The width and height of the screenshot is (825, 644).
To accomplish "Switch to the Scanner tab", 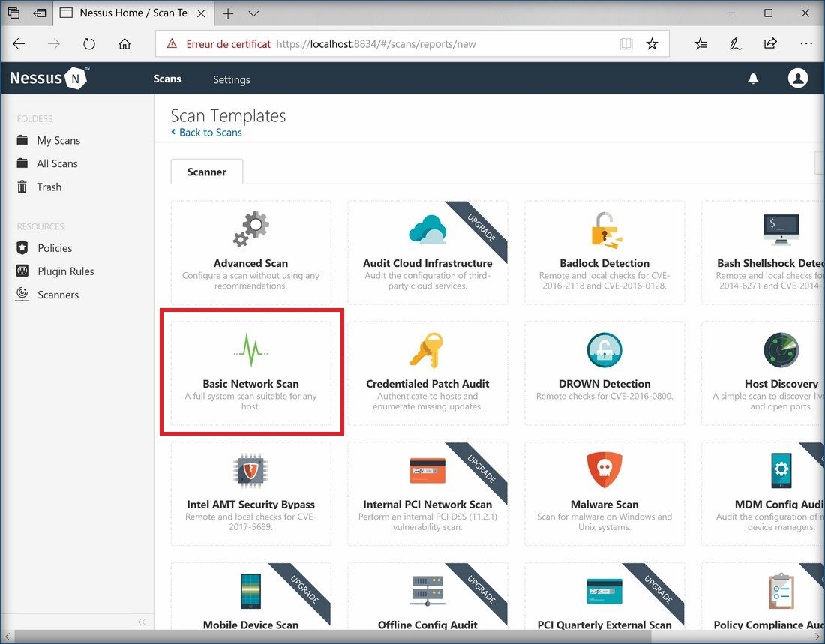I will pos(206,172).
